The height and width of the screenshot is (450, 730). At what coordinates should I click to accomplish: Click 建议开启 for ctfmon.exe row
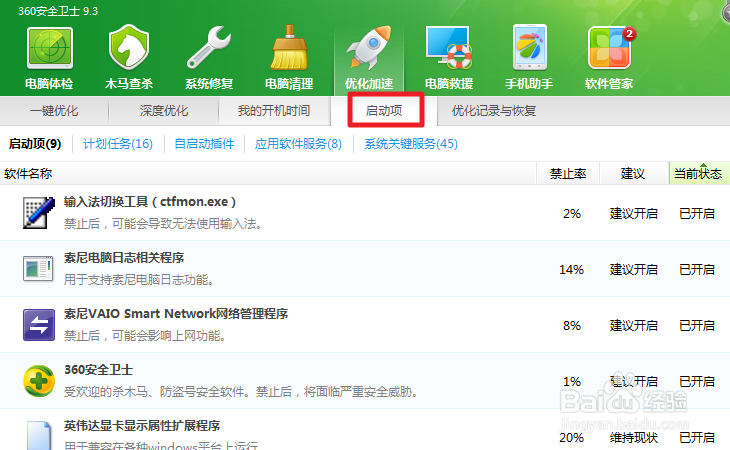click(634, 214)
